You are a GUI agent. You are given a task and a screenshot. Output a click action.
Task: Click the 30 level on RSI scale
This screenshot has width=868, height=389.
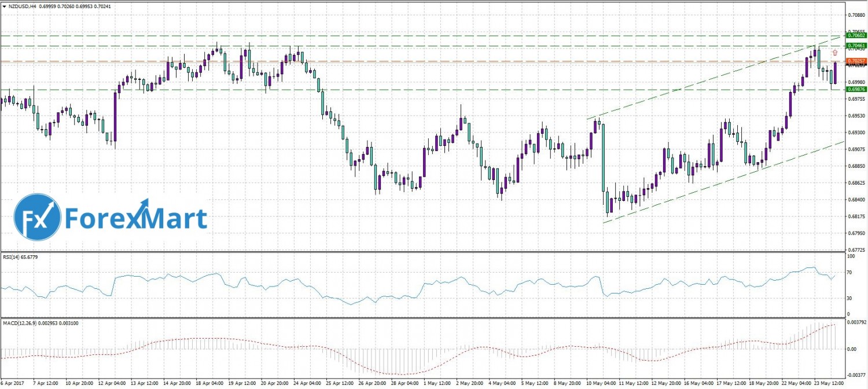tap(849, 298)
